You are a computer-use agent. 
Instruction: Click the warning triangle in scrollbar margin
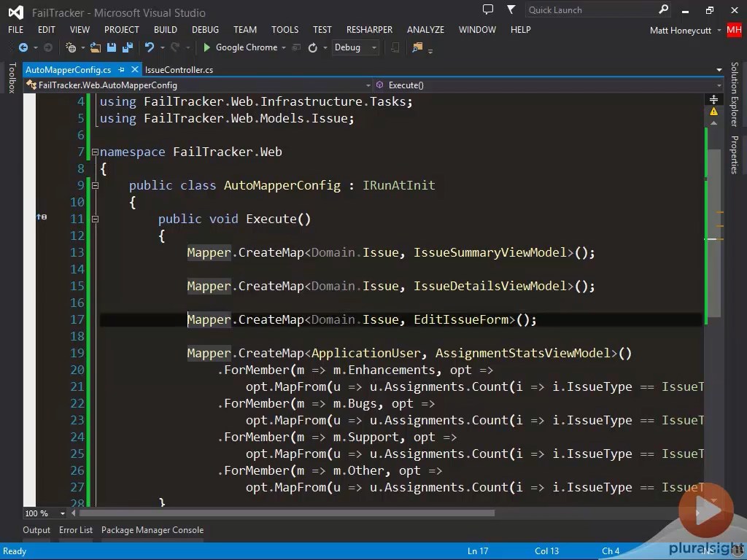[x=713, y=112]
